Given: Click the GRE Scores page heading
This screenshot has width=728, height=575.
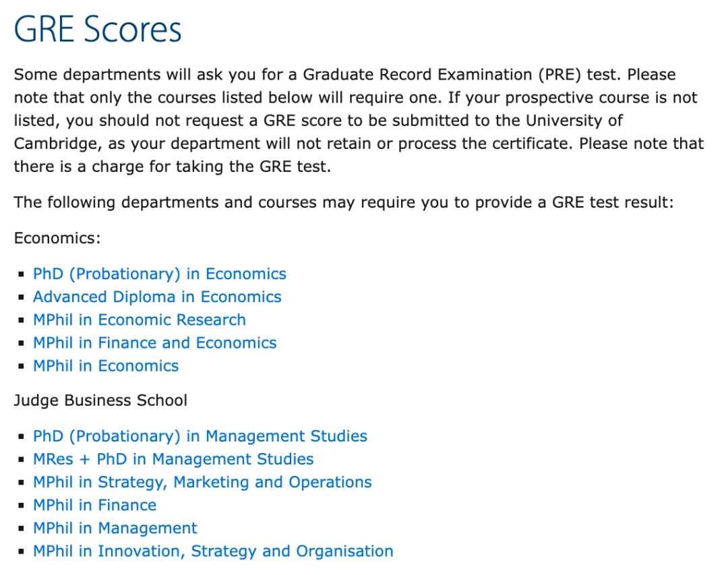Looking at the screenshot, I should pos(98,30).
